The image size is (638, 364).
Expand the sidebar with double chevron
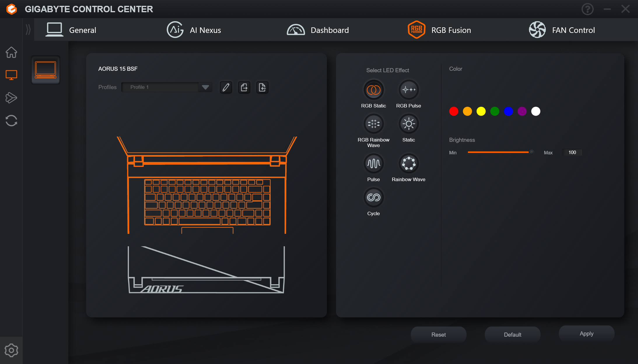coord(28,30)
